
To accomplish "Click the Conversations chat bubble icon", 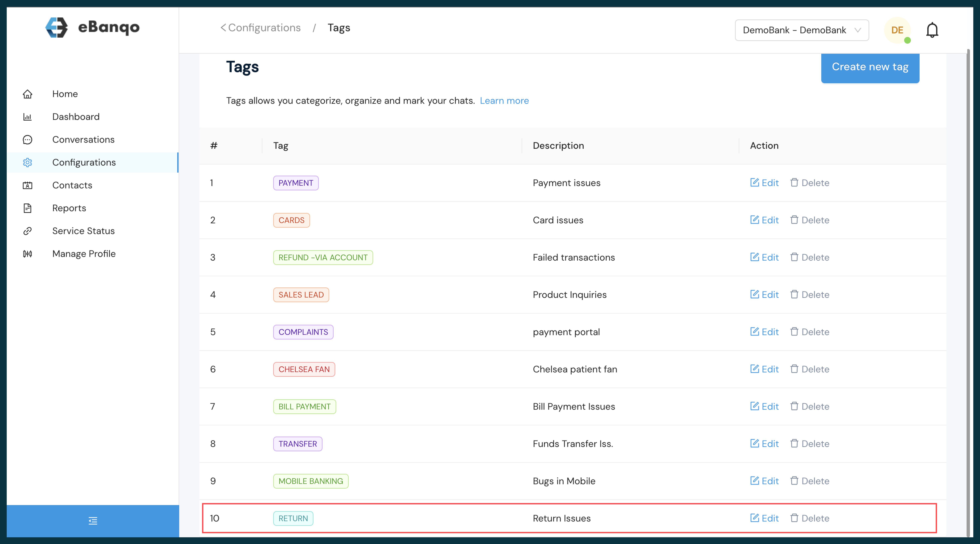I will coord(27,140).
